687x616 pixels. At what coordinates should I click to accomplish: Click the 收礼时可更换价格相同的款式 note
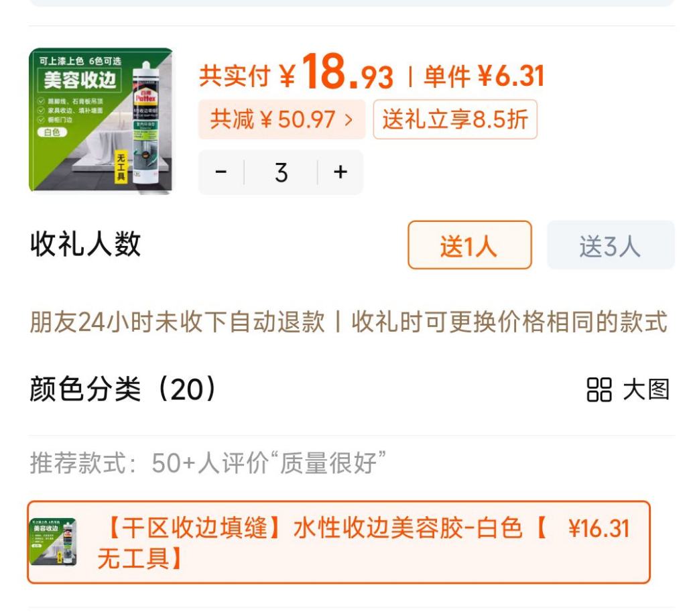point(509,322)
